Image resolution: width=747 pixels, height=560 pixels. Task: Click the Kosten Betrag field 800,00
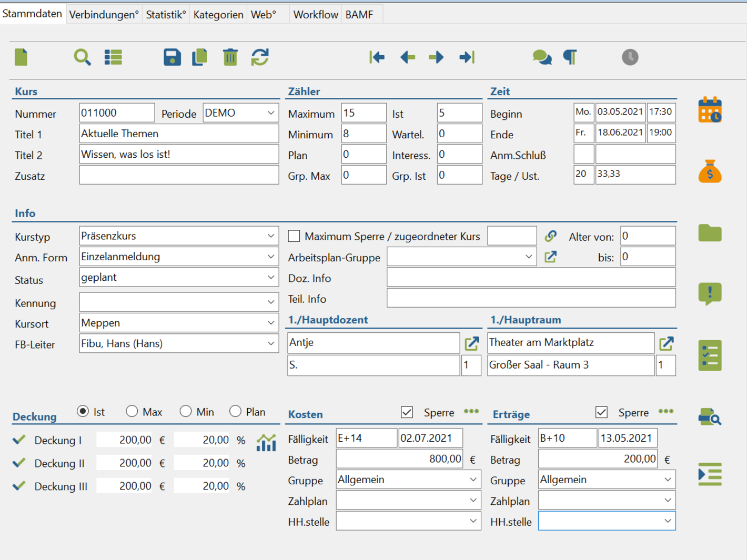coord(400,459)
